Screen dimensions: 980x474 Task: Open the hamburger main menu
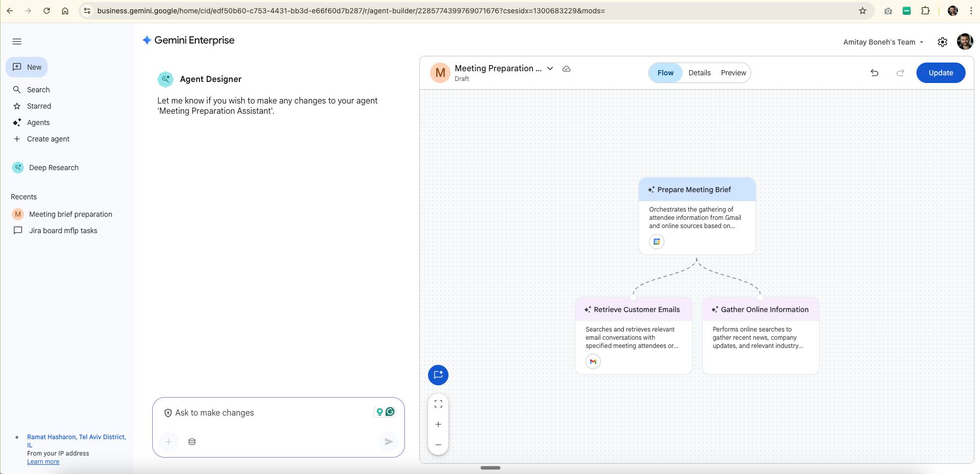[x=17, y=42]
